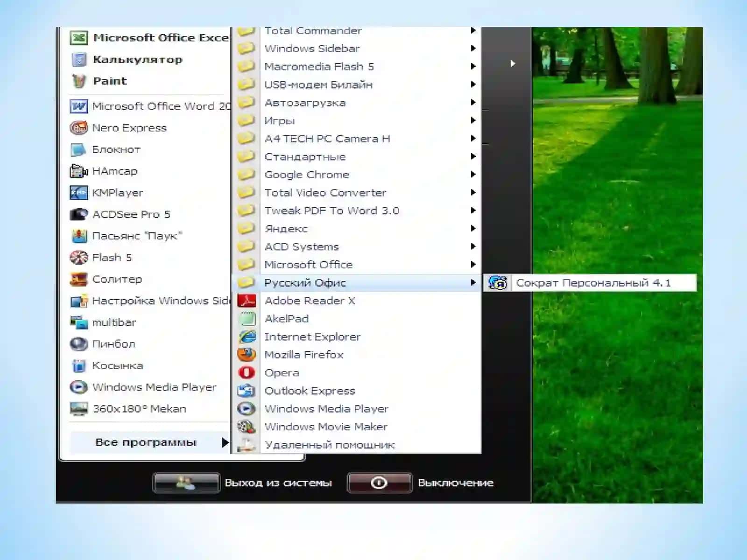This screenshot has width=747, height=560.
Task: Open Удаленный помощник
Action: [357, 445]
